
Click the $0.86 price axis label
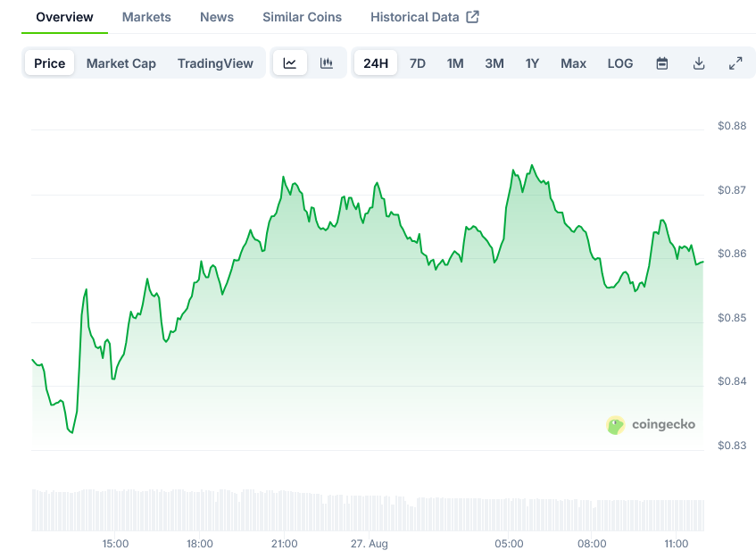click(732, 254)
